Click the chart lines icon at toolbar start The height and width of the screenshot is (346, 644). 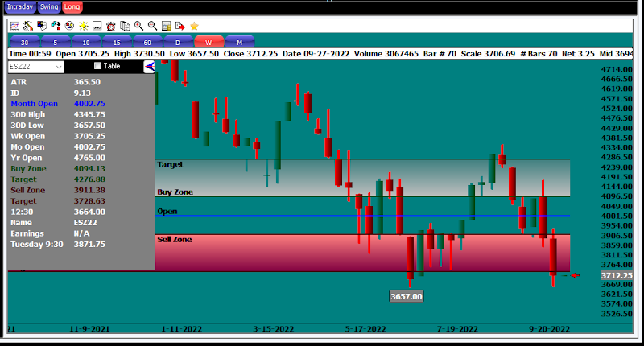click(14, 26)
